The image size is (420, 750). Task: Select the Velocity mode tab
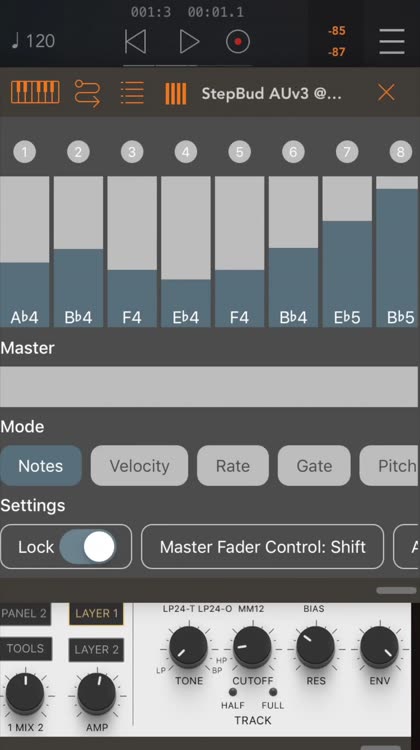click(139, 466)
